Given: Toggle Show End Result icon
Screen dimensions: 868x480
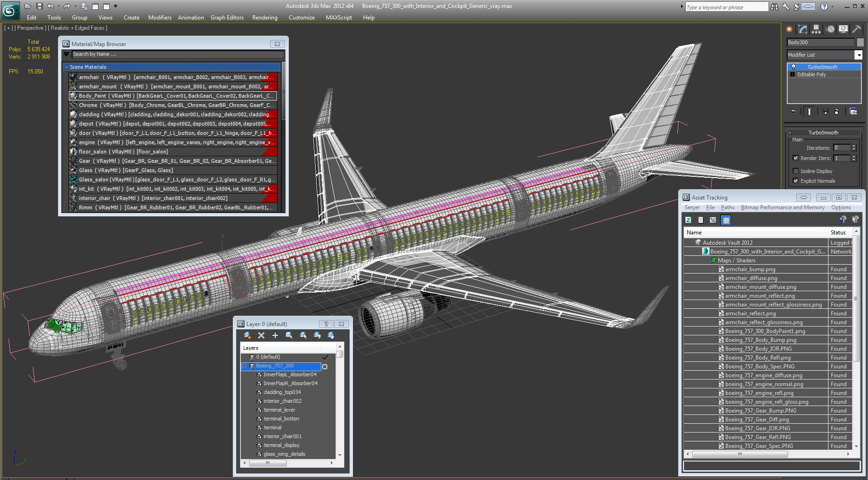Looking at the screenshot, I should (809, 112).
